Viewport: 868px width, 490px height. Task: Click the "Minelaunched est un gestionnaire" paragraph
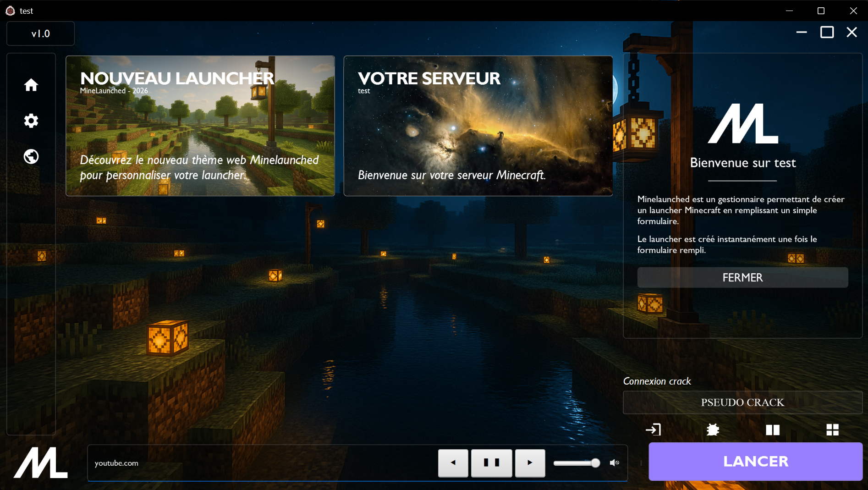click(741, 210)
